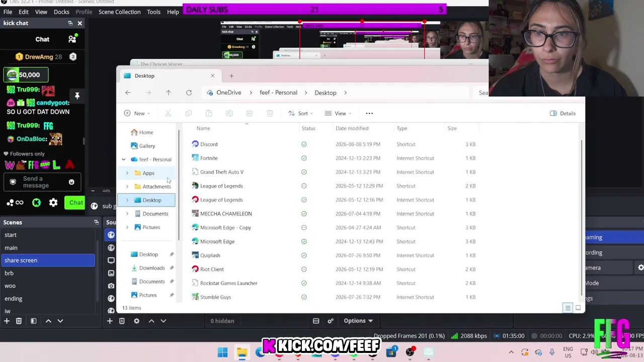644x362 pixels.
Task: Expand the Apps folder in navigation
Action: [127, 173]
